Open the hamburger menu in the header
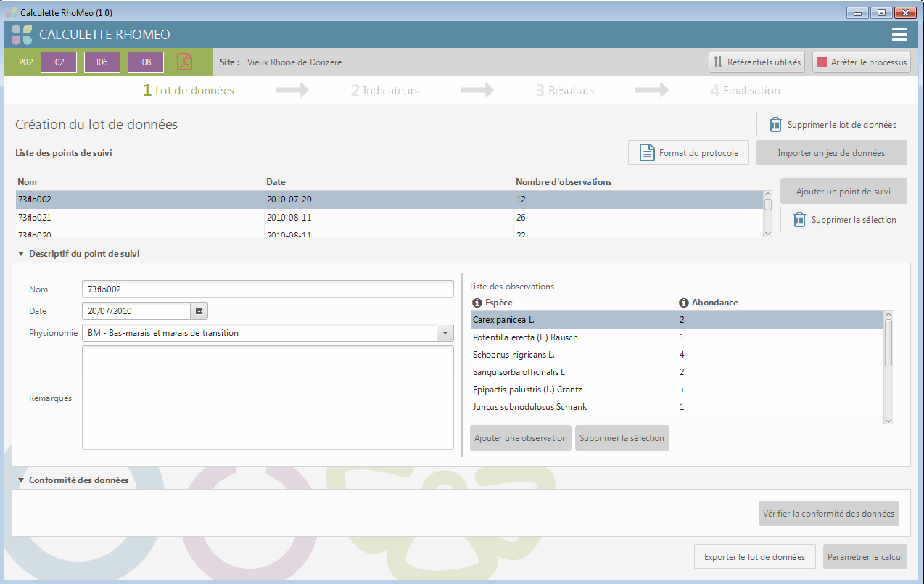Image resolution: width=924 pixels, height=584 pixels. [899, 35]
